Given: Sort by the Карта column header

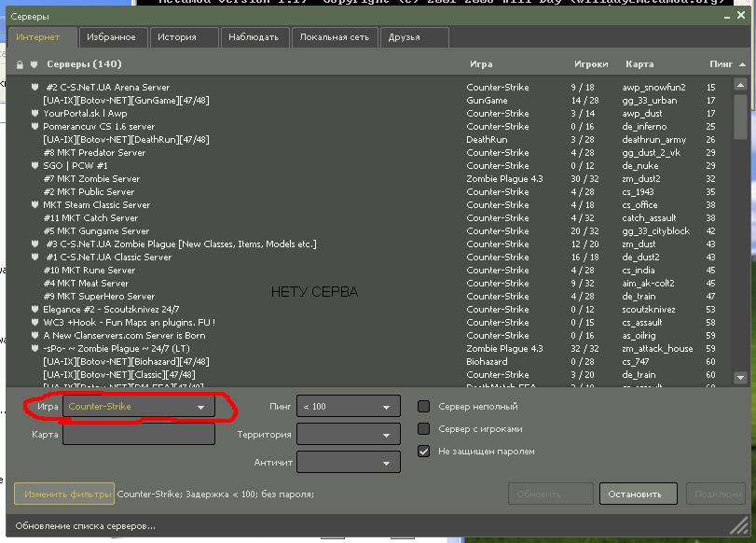Looking at the screenshot, I should pyautogui.click(x=639, y=63).
